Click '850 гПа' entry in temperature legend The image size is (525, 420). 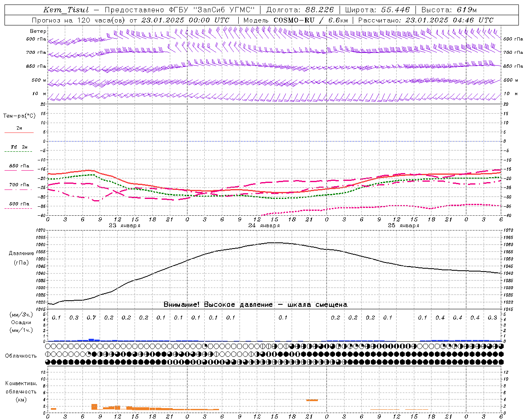(19, 166)
